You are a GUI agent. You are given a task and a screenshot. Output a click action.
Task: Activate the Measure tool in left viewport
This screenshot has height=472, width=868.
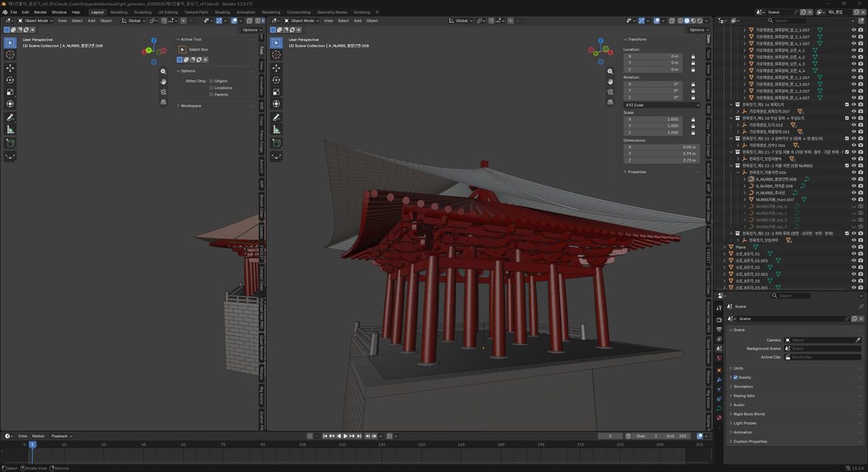[10, 129]
